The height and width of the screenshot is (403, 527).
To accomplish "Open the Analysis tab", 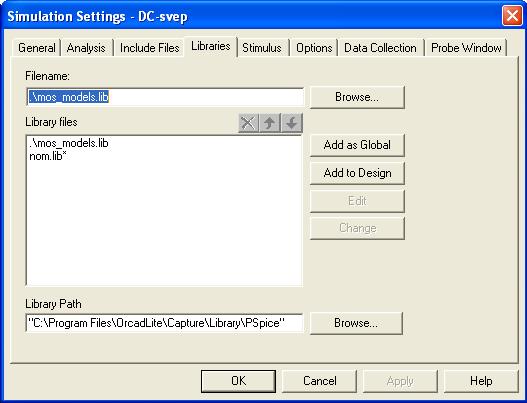I will (86, 48).
